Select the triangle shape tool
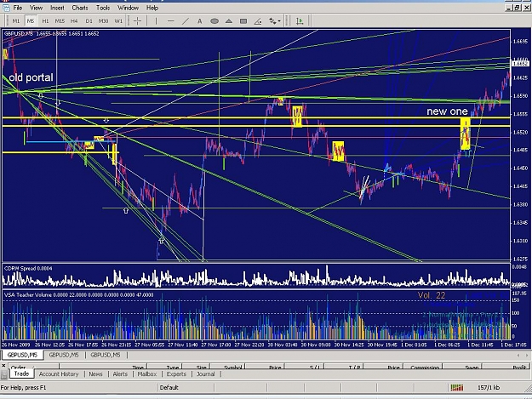The height and width of the screenshot is (399, 532). tap(229, 21)
